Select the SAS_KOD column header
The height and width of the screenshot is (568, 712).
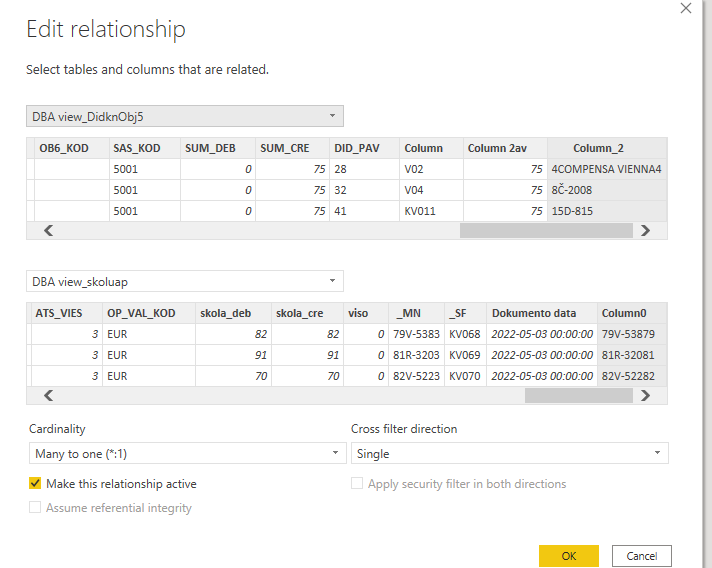[x=145, y=148]
